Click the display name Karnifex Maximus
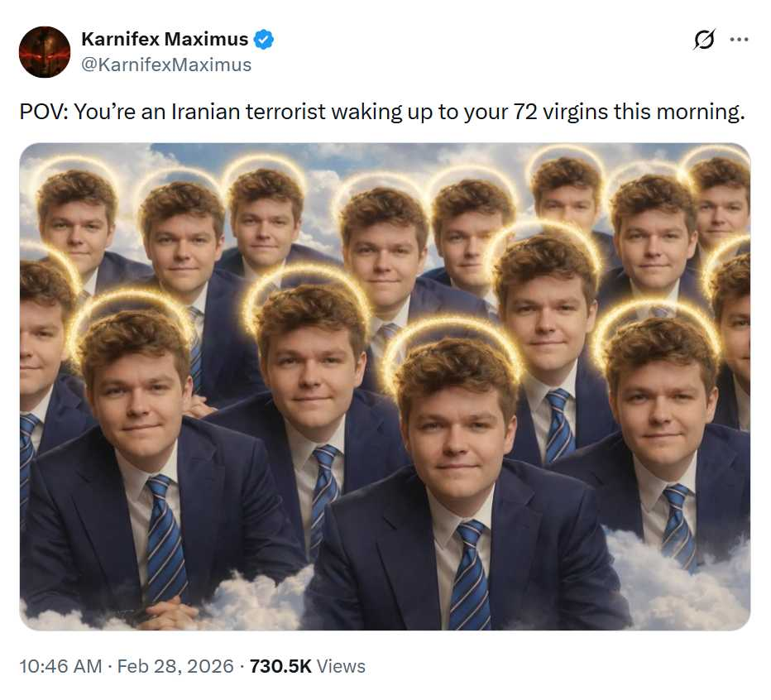The height and width of the screenshot is (700, 771). click(x=165, y=39)
